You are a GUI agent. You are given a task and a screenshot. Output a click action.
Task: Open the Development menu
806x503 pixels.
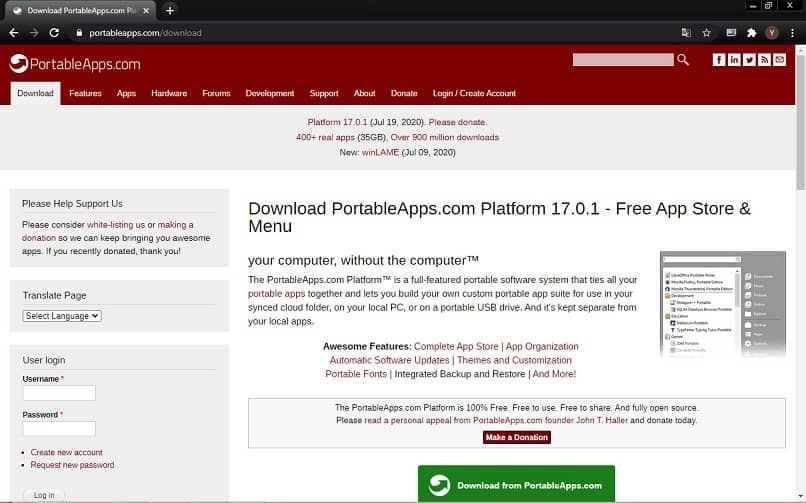270,94
